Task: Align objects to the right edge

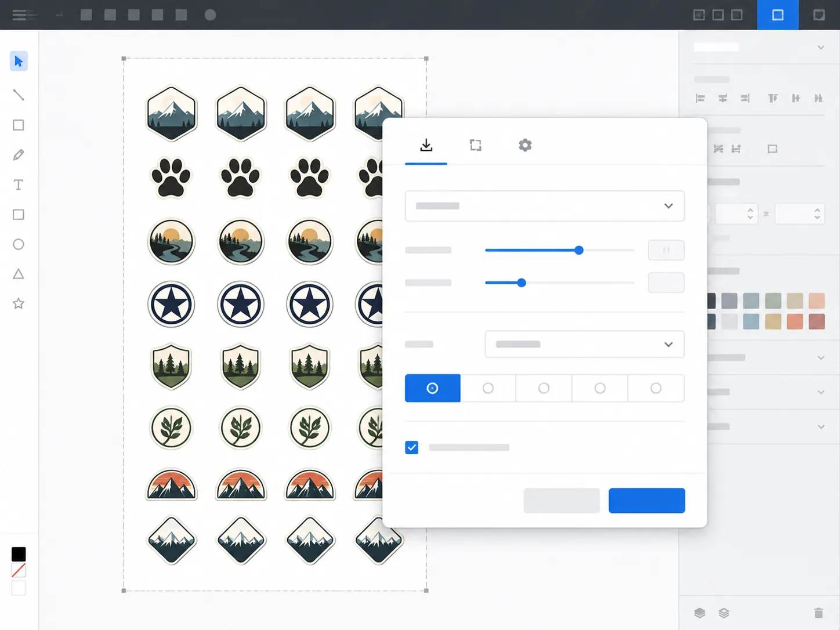Action: pyautogui.click(x=745, y=98)
